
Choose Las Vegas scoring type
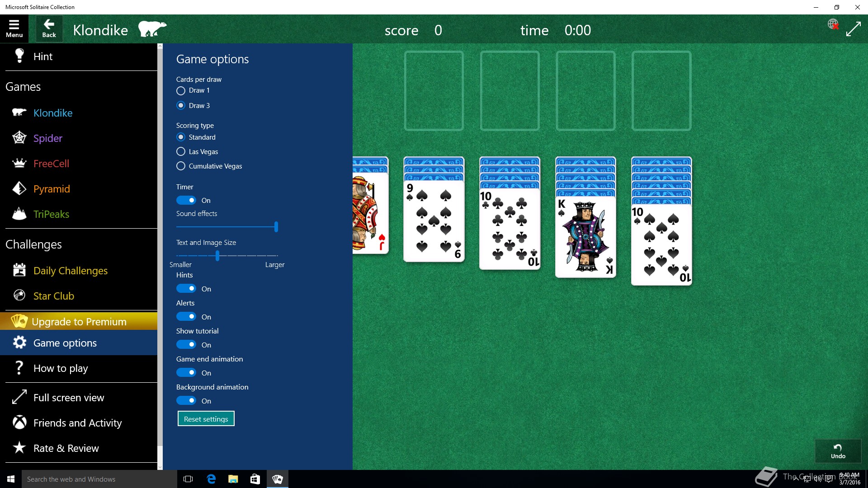pyautogui.click(x=181, y=151)
